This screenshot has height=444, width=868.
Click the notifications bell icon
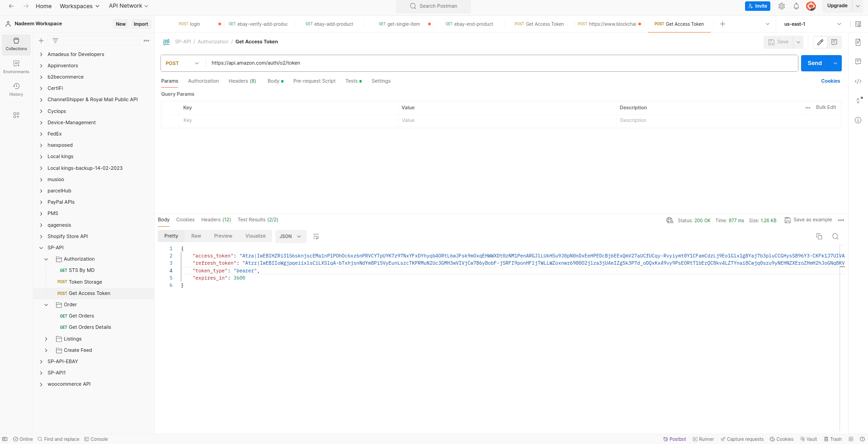click(796, 6)
